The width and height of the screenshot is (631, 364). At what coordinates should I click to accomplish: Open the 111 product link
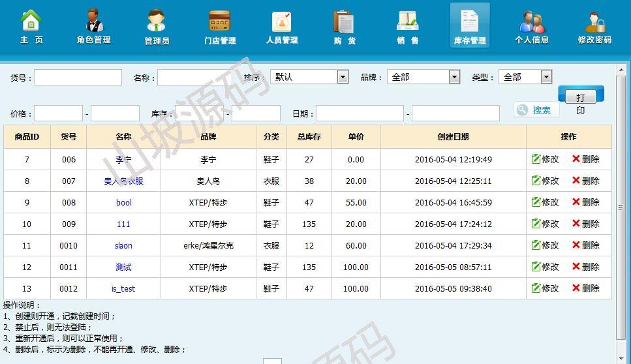(123, 224)
